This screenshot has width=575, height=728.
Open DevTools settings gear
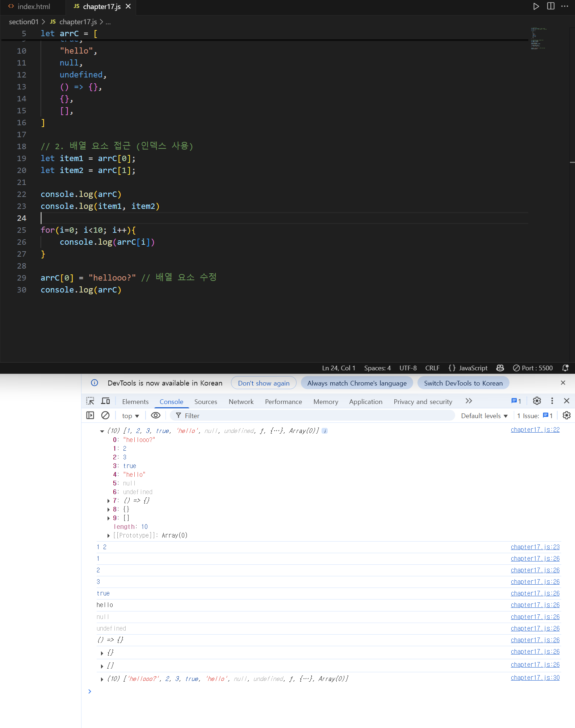coord(537,401)
